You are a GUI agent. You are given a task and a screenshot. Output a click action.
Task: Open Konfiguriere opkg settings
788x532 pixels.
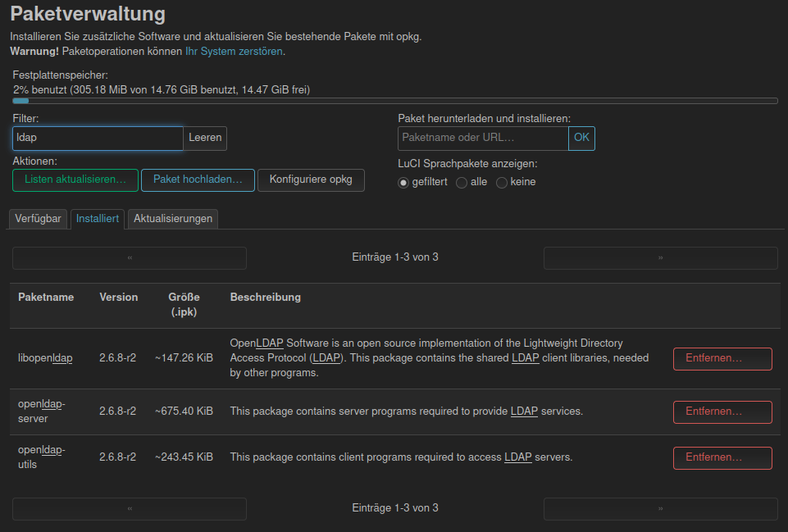point(311,180)
